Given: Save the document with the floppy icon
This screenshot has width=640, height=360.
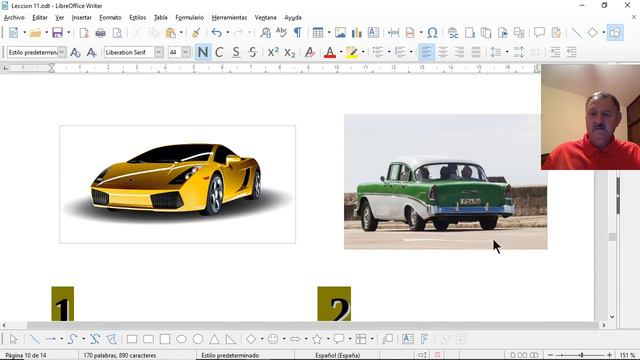Looking at the screenshot, I should click(58, 33).
